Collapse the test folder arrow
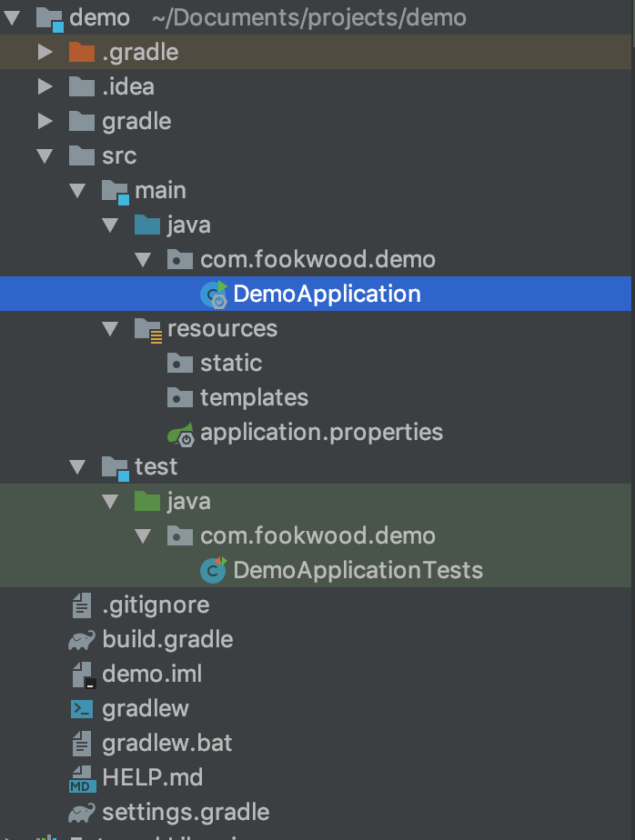The height and width of the screenshot is (840, 635). click(x=77, y=466)
